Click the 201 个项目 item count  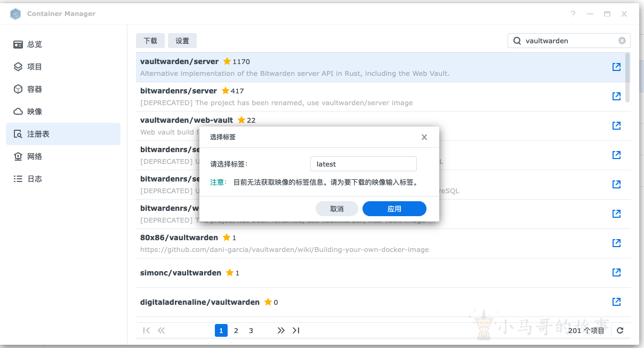tap(586, 330)
